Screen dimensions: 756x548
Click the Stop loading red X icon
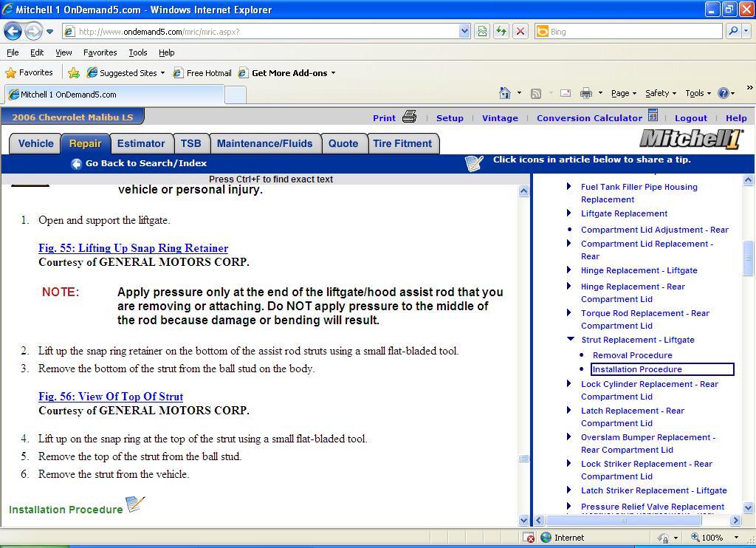pos(520,32)
